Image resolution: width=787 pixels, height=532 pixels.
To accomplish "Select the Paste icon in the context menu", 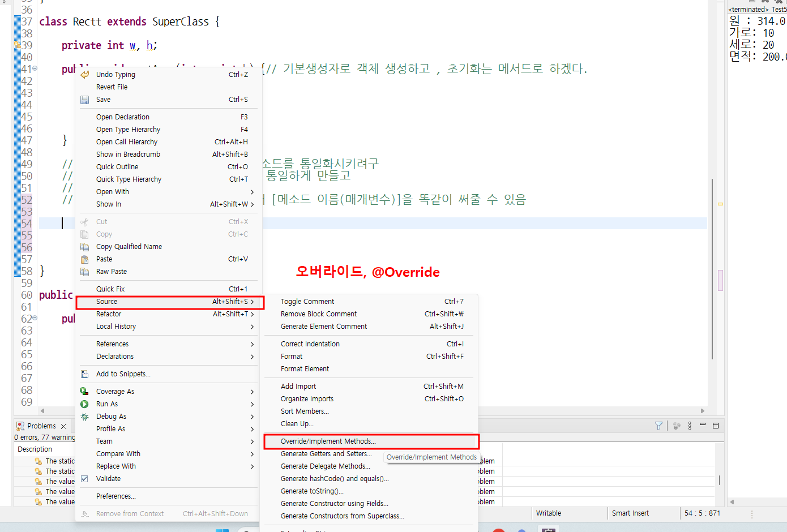I will point(85,259).
